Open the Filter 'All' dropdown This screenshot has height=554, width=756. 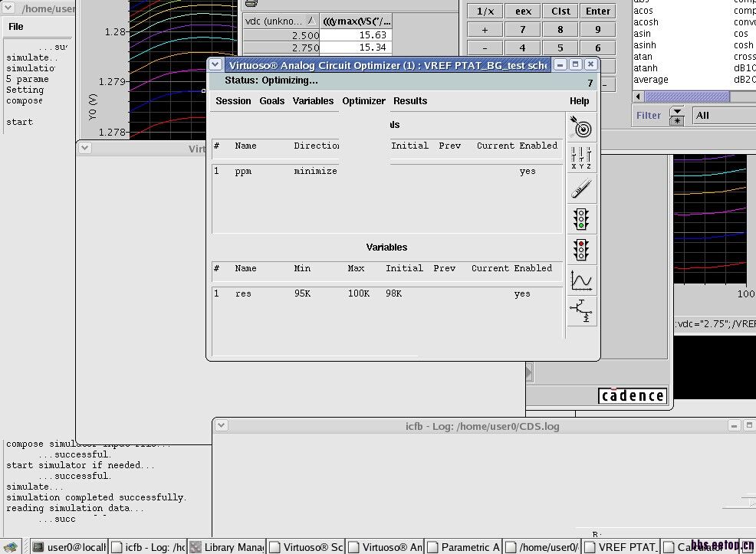click(724, 116)
